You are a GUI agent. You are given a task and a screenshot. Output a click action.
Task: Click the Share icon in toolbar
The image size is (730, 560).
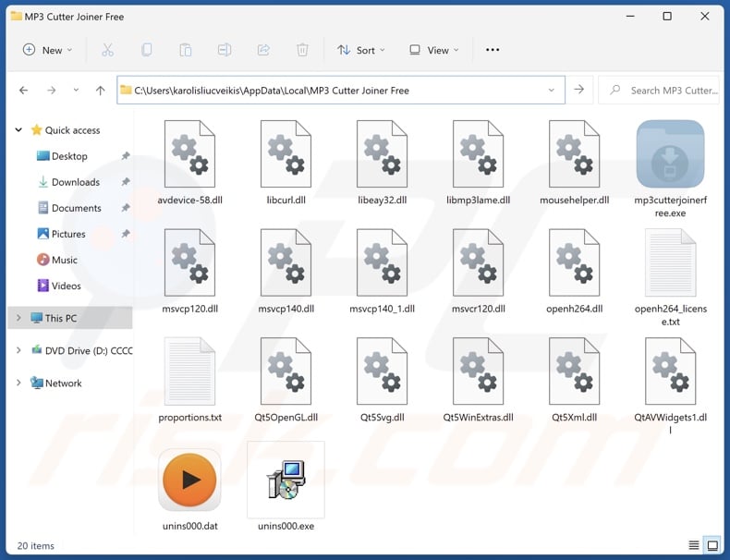(263, 50)
